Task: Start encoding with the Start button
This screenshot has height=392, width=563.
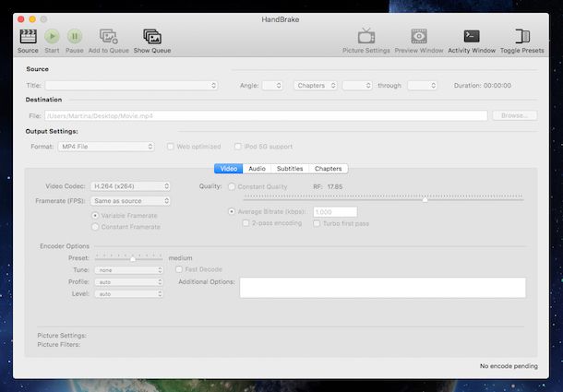Action: [52, 36]
